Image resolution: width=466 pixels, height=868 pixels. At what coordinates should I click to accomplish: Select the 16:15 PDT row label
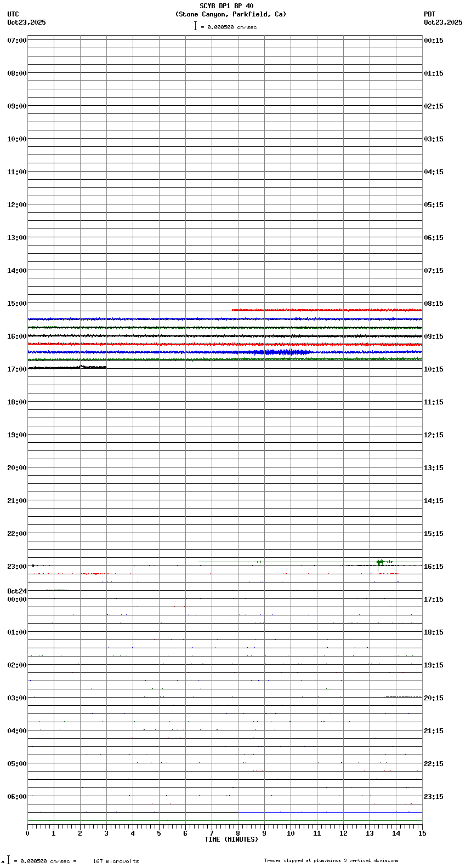click(434, 567)
